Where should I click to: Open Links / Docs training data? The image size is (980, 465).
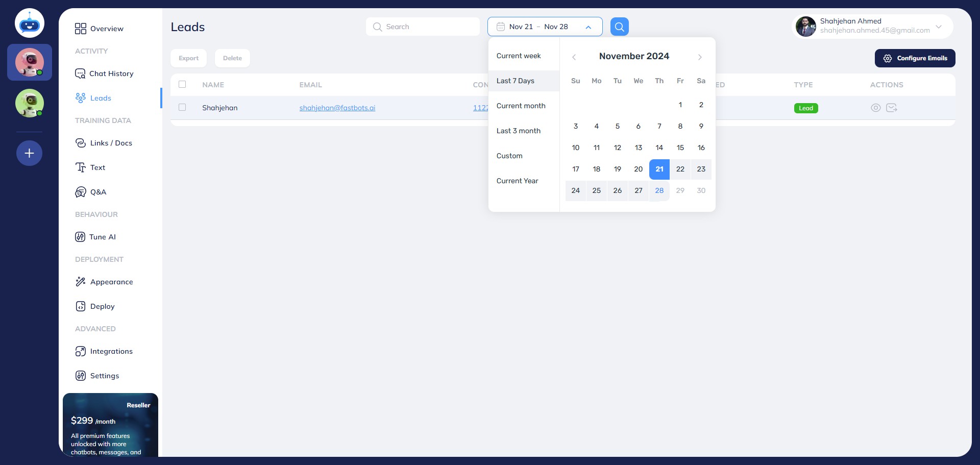coord(111,143)
